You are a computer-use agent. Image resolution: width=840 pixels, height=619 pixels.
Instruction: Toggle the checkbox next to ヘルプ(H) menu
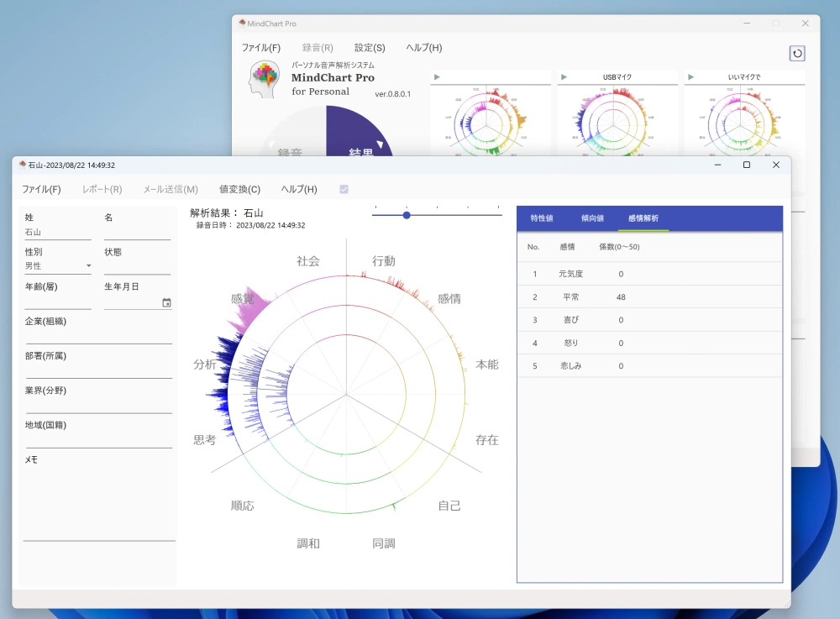point(344,190)
